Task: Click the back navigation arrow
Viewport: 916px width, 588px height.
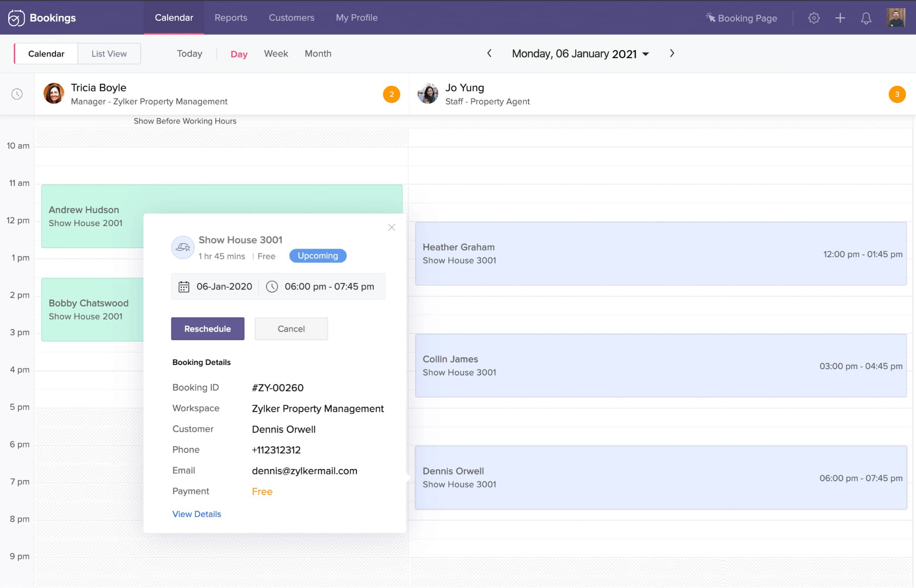Action: coord(490,54)
